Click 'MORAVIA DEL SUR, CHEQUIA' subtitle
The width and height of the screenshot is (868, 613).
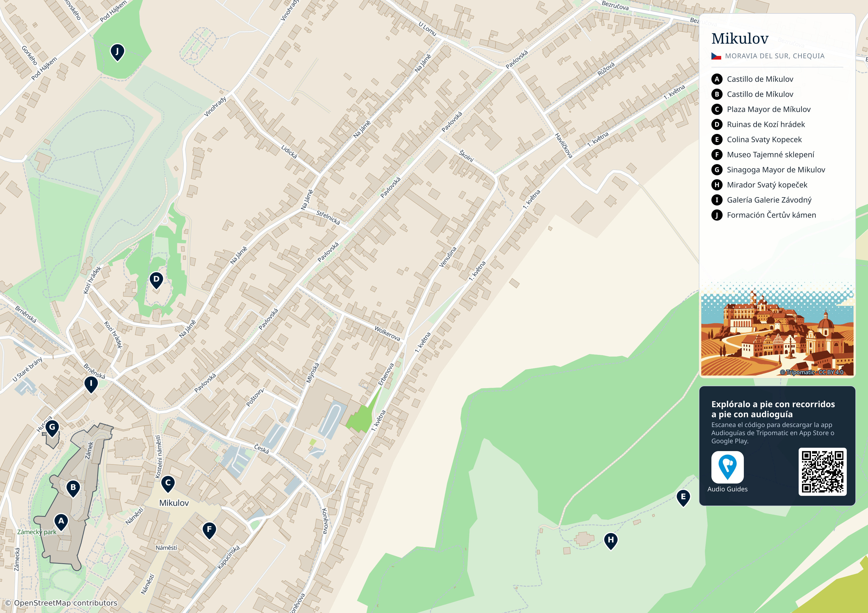click(775, 56)
